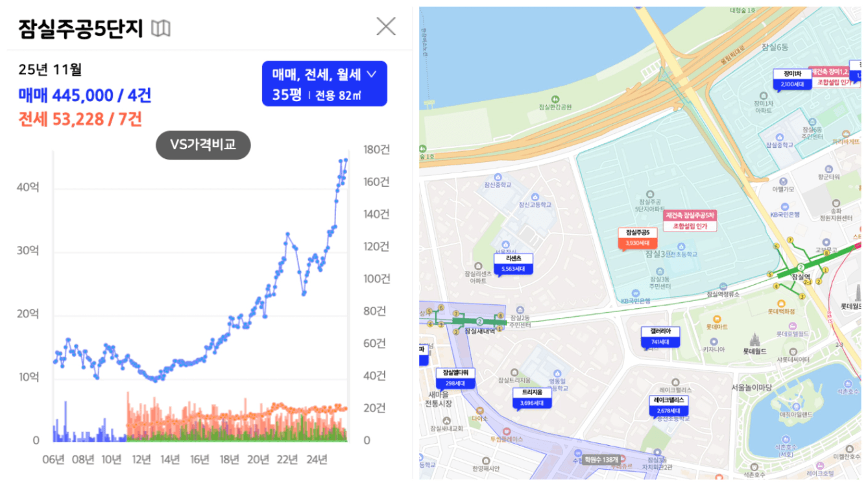Open the 갤러리아 741세대 map marker

[660, 337]
